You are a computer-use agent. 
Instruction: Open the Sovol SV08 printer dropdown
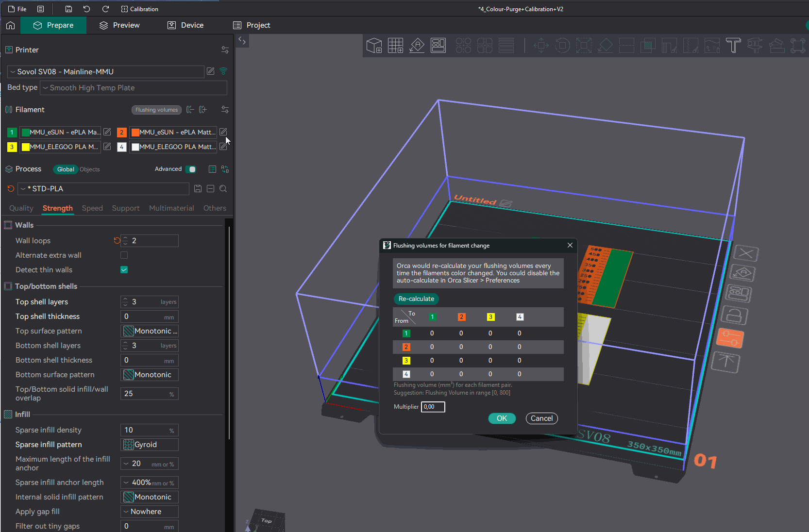[106, 71]
